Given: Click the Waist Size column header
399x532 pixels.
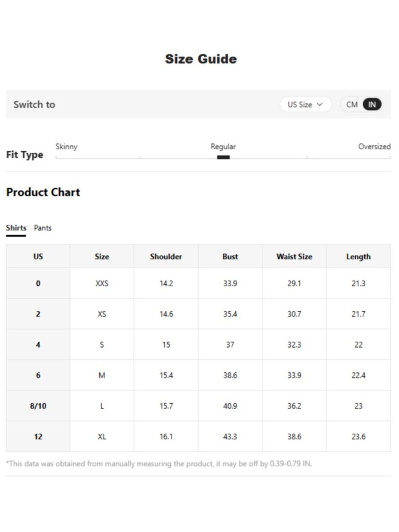Looking at the screenshot, I should pos(294,257).
